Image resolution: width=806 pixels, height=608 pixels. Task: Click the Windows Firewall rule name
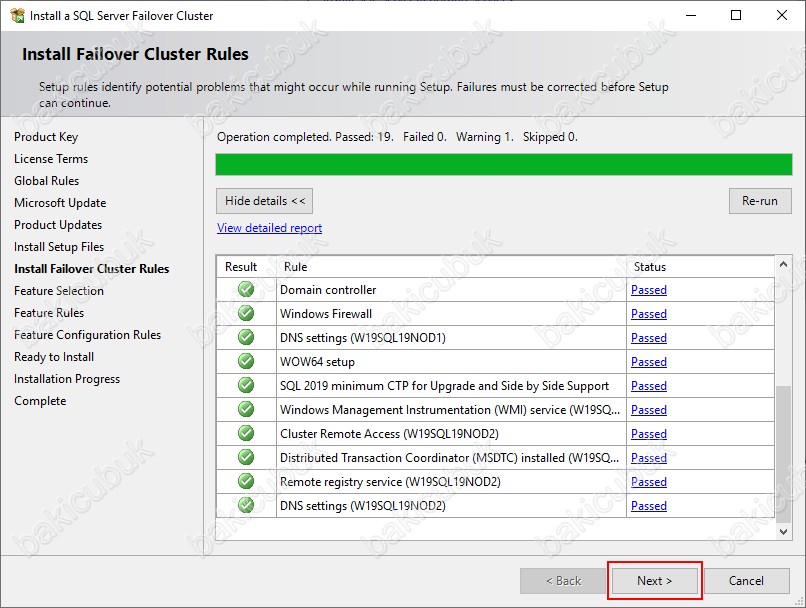[326, 314]
